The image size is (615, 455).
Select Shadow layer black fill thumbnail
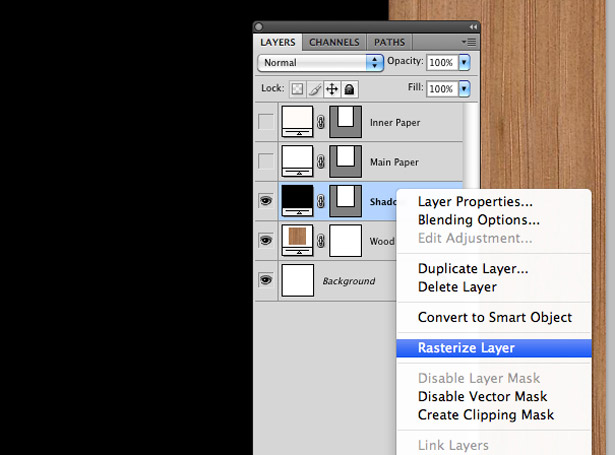(297, 201)
